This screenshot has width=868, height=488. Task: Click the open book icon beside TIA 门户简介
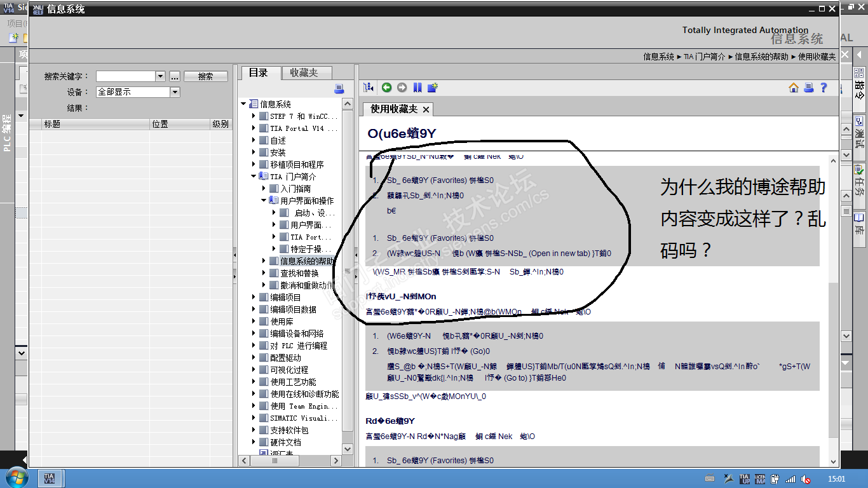pos(264,177)
